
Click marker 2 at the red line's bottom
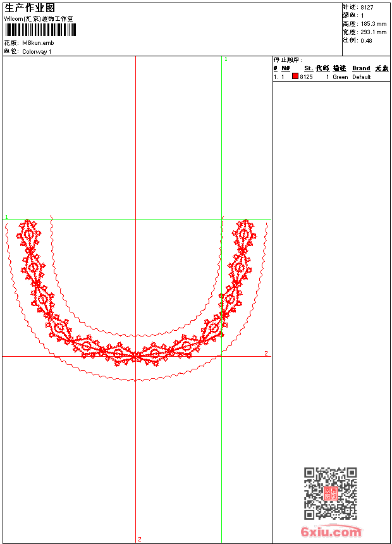pyautogui.click(x=140, y=539)
